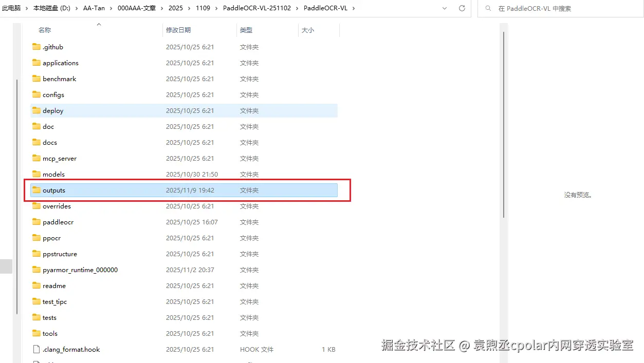
Task: Click the HOOK 文件 type cell
Action: click(256, 349)
